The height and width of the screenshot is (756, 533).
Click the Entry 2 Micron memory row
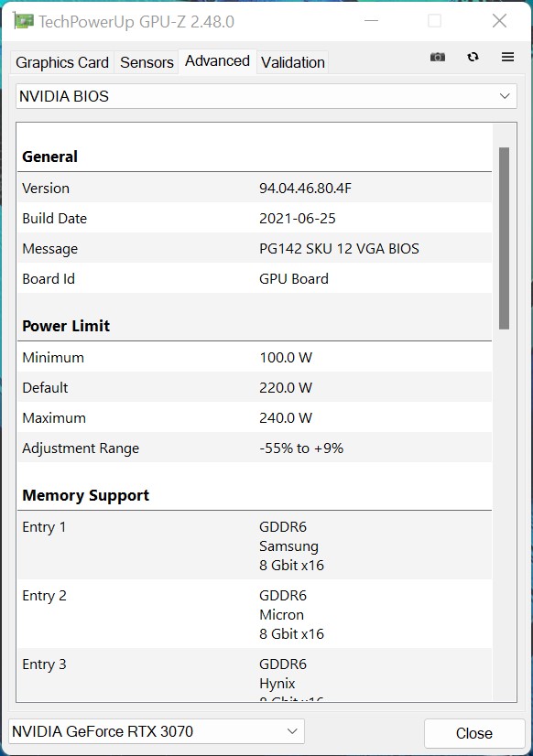(x=255, y=614)
